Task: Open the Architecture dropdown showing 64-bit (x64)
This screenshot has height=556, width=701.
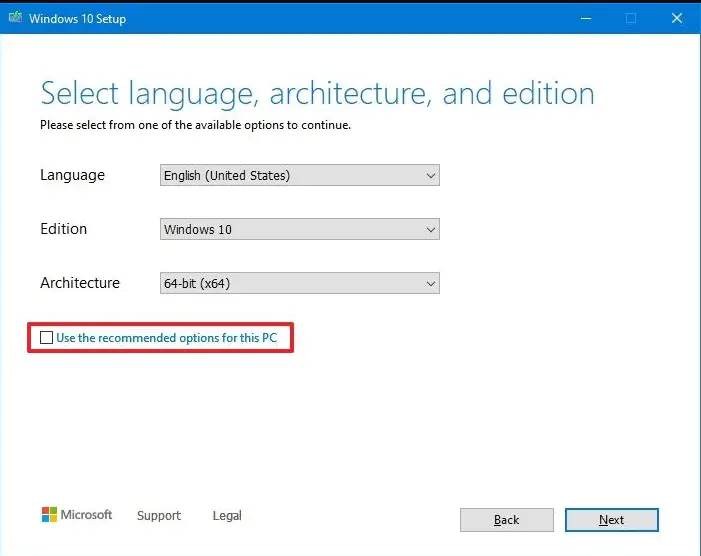Action: 299,283
